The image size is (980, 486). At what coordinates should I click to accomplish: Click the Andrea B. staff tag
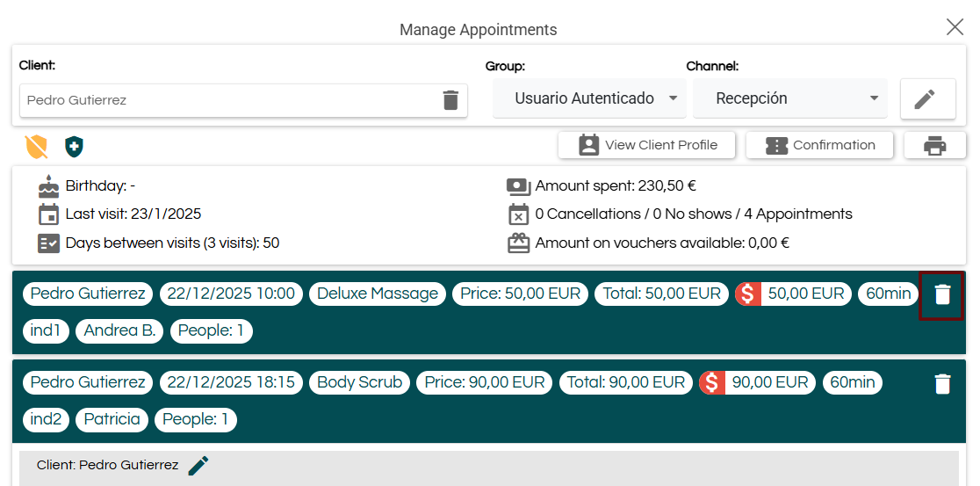(x=119, y=330)
